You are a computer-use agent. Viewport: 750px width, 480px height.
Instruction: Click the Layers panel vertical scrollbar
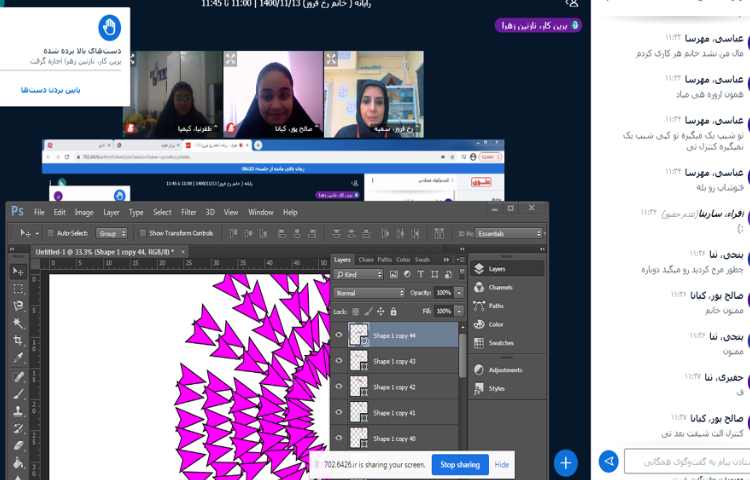(462, 354)
